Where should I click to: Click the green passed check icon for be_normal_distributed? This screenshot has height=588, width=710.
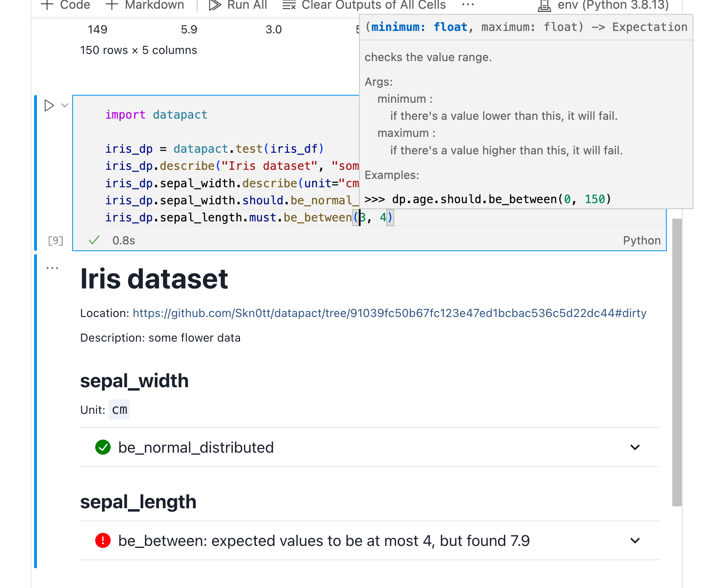103,447
